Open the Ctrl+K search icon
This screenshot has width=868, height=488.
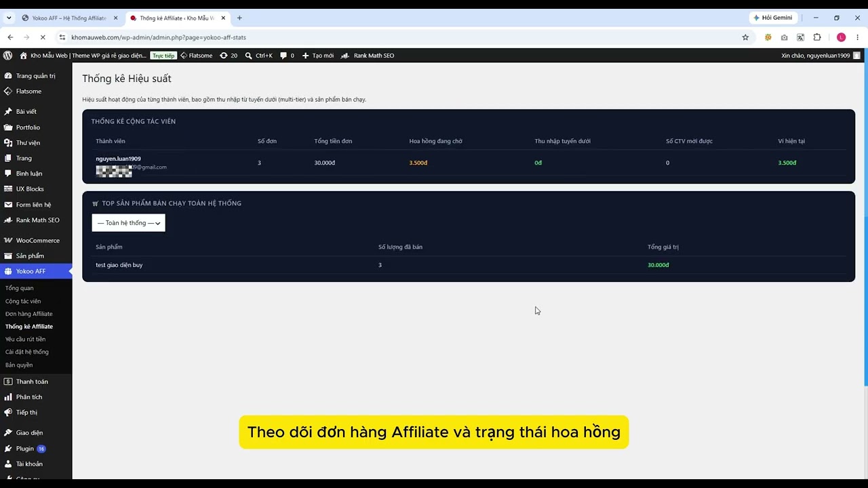tap(249, 56)
